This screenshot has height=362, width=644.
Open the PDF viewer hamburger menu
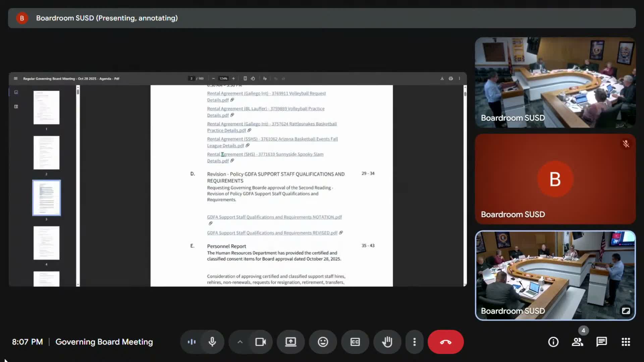click(x=16, y=78)
